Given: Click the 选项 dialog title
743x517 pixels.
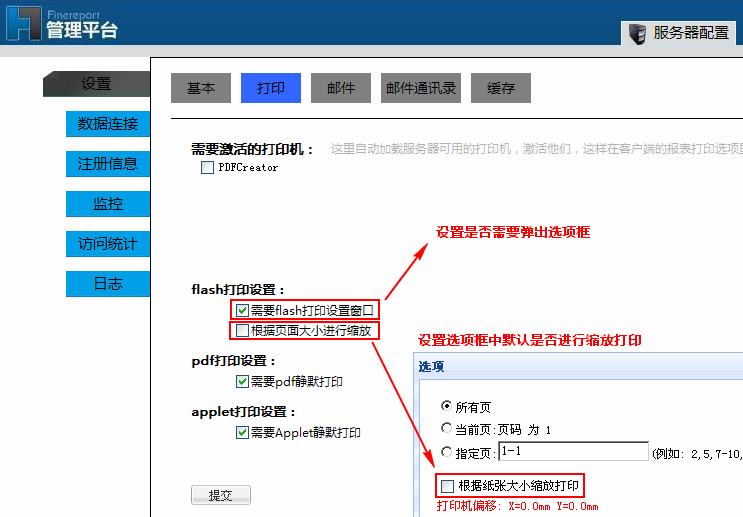Looking at the screenshot, I should tap(431, 366).
